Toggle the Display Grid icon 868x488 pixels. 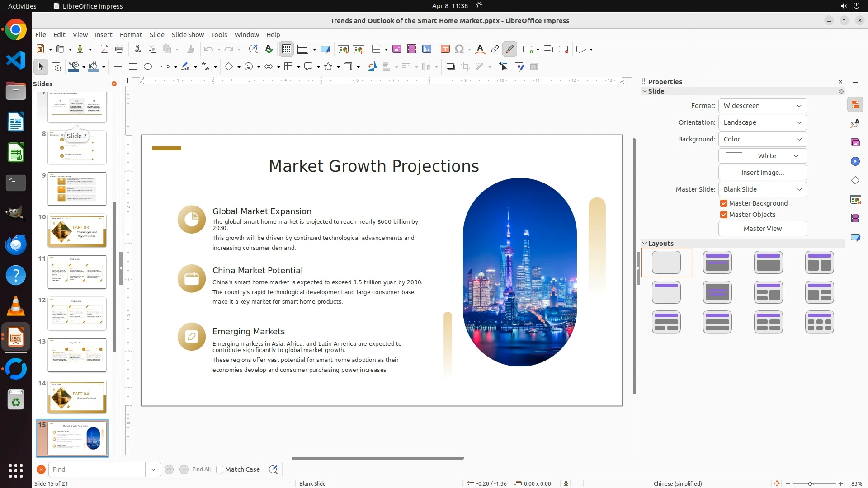pos(287,49)
